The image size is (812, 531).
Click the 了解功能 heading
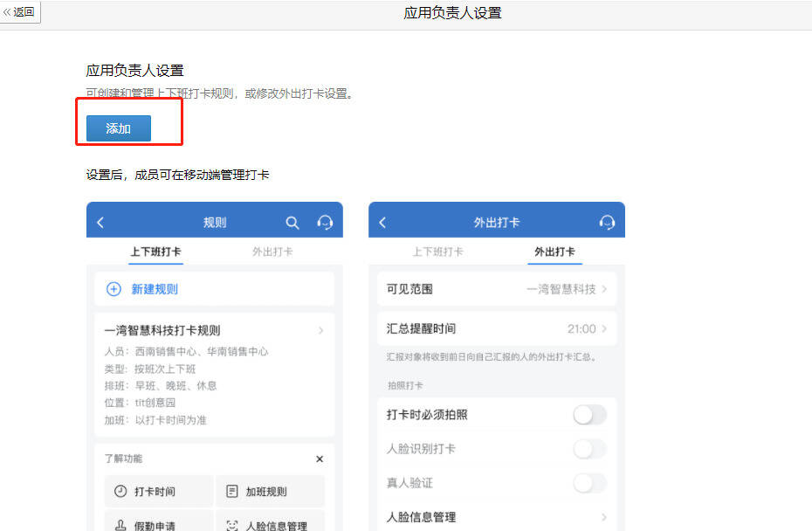coord(123,459)
